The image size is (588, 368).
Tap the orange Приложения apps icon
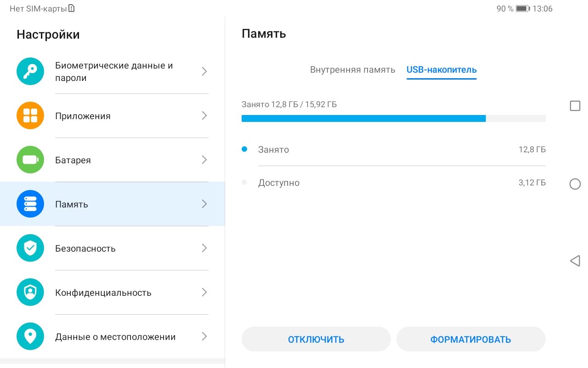(x=30, y=115)
